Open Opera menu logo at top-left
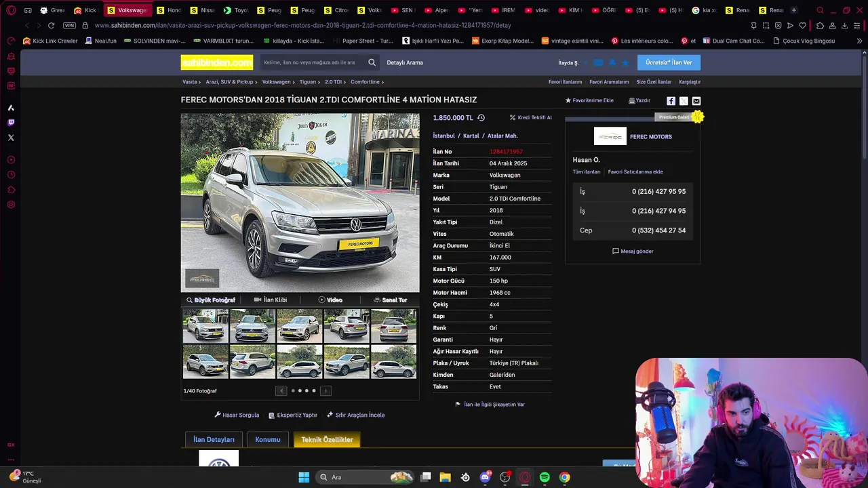This screenshot has height=488, width=868. coord(11,10)
